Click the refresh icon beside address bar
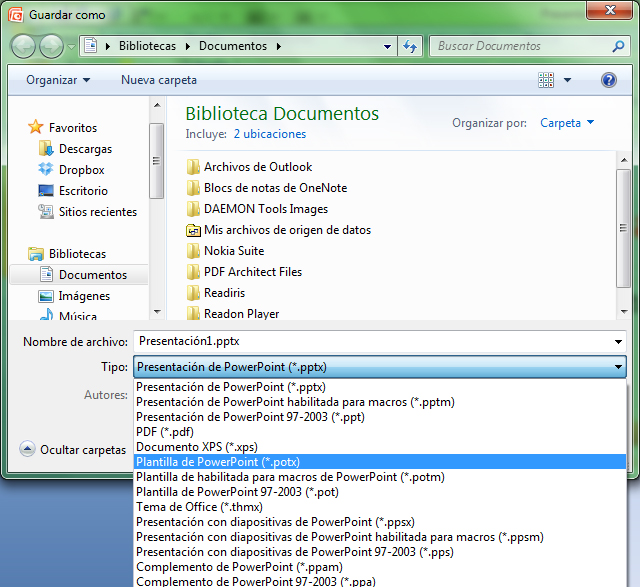Screen dimensions: 640x587 click(410, 46)
